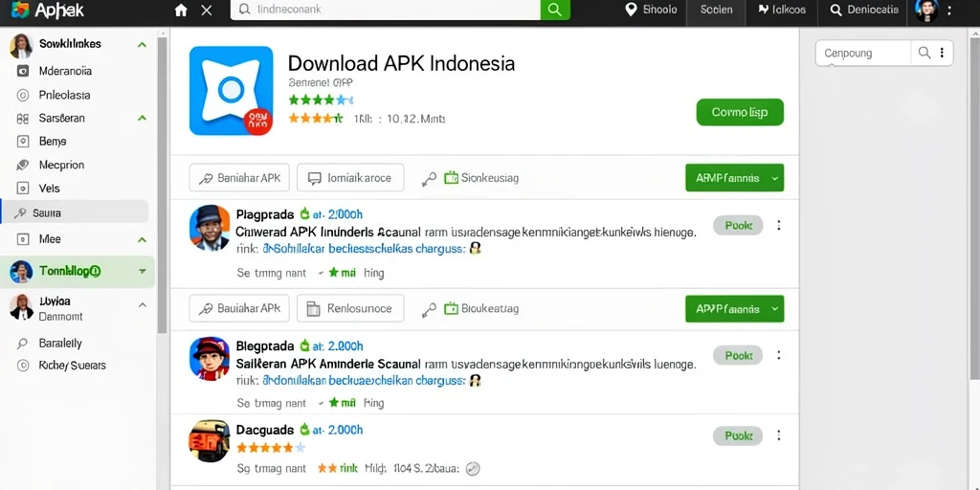Click the Vels sidebar icon

coord(23,189)
